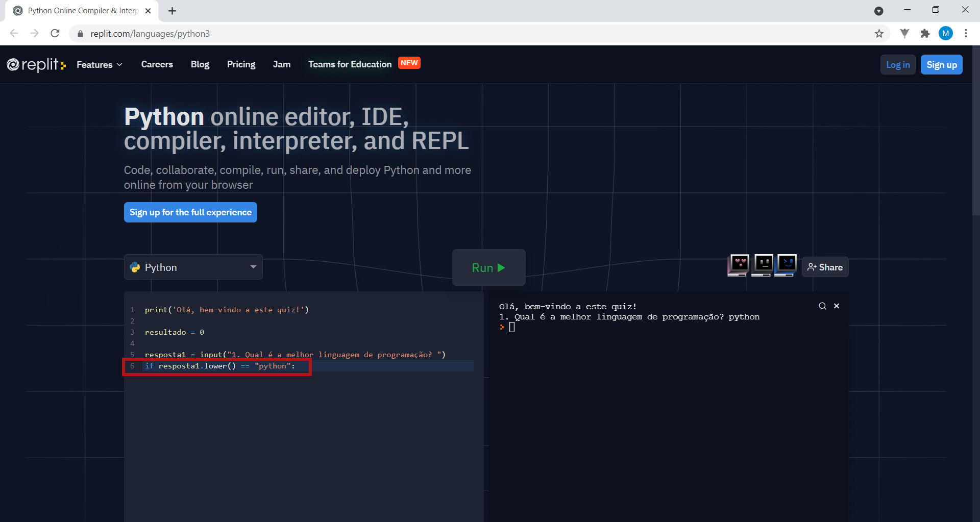Screen dimensions: 980x522
Task: Click the blue terminal computer avatar icon
Action: click(x=786, y=265)
